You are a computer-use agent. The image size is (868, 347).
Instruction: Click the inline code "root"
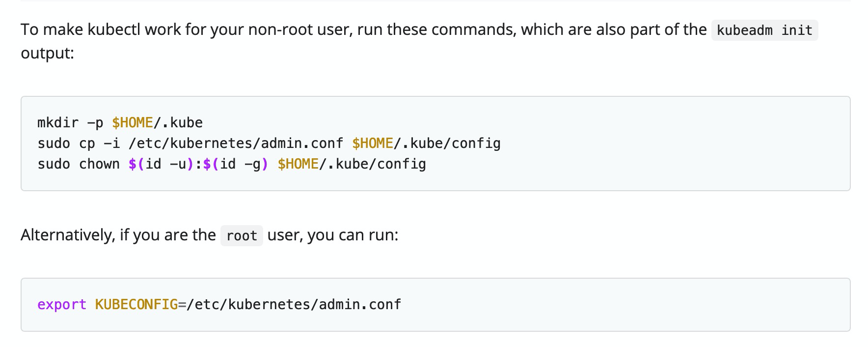pos(242,236)
